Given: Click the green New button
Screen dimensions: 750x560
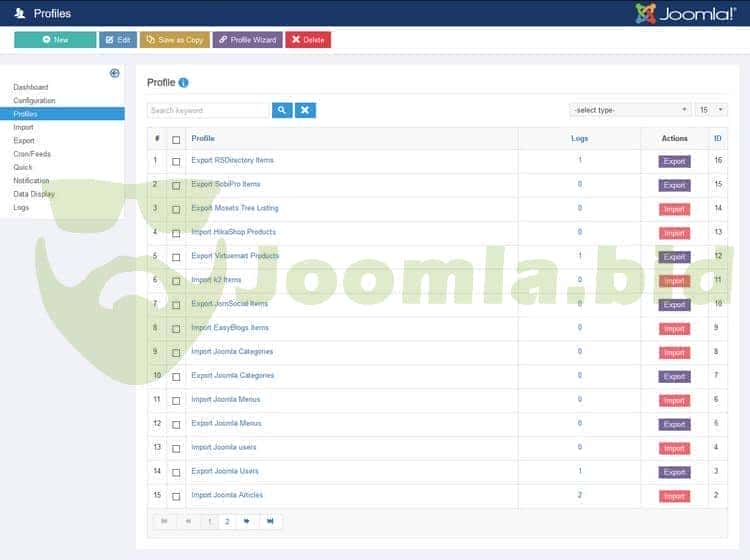Looking at the screenshot, I should tap(55, 40).
